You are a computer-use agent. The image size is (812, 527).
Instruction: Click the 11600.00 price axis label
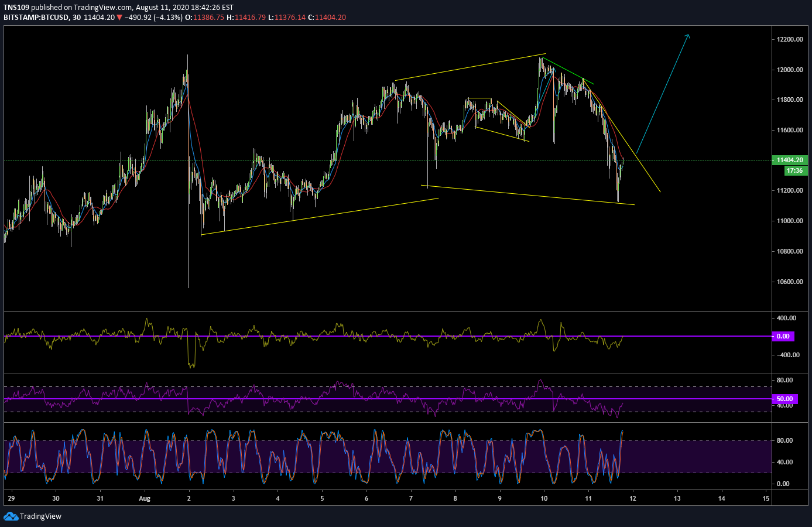pyautogui.click(x=790, y=130)
